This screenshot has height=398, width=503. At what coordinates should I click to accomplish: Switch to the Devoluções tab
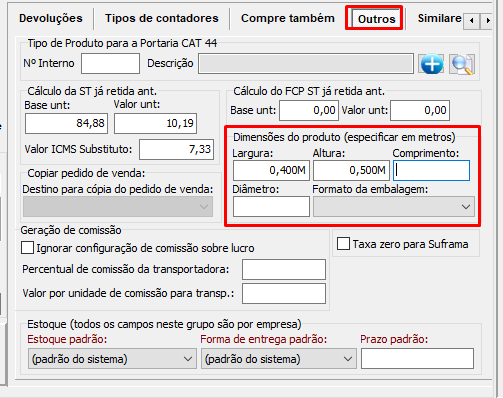coord(51,18)
